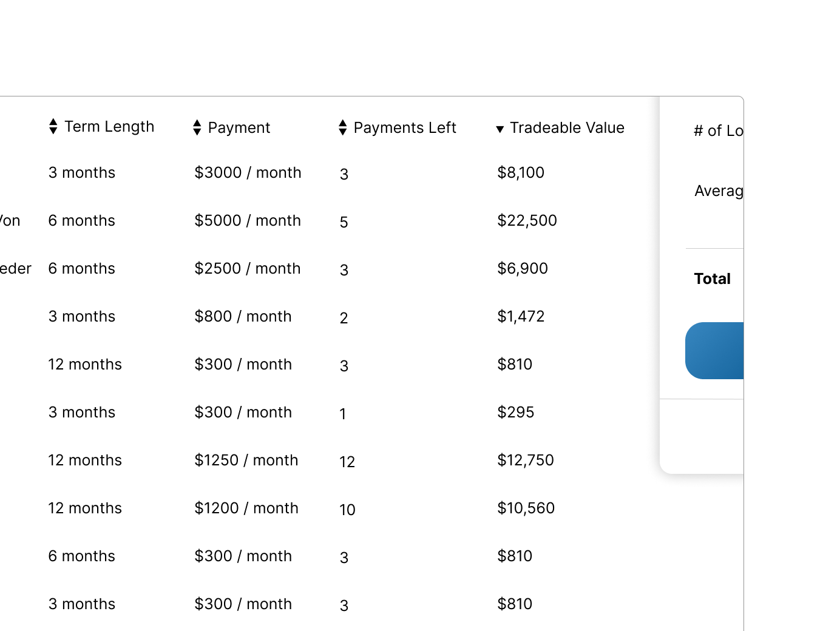Click the Payment column sort arrows icon
Viewport: 840px width, 631px height.
(x=197, y=128)
